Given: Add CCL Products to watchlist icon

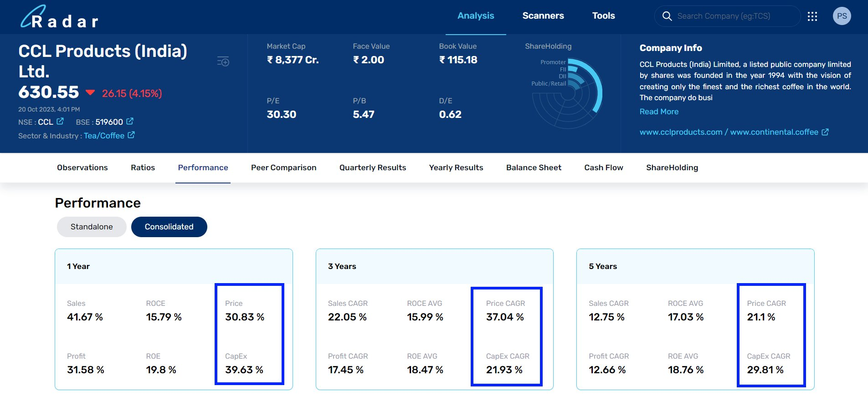Looking at the screenshot, I should tap(223, 61).
